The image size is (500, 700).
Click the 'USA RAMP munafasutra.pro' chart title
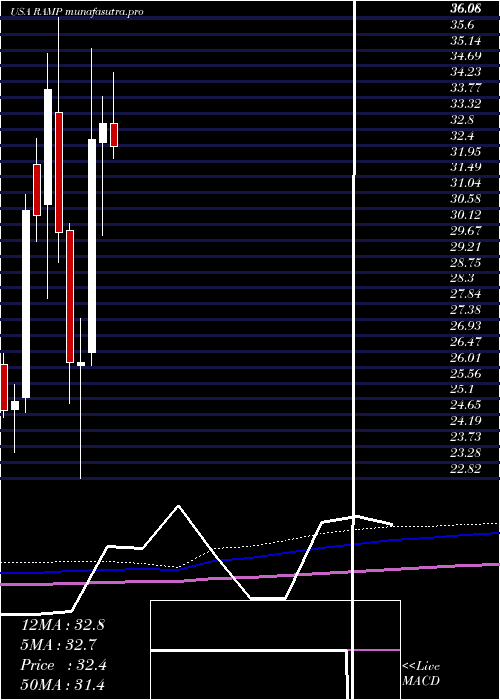coord(77,12)
